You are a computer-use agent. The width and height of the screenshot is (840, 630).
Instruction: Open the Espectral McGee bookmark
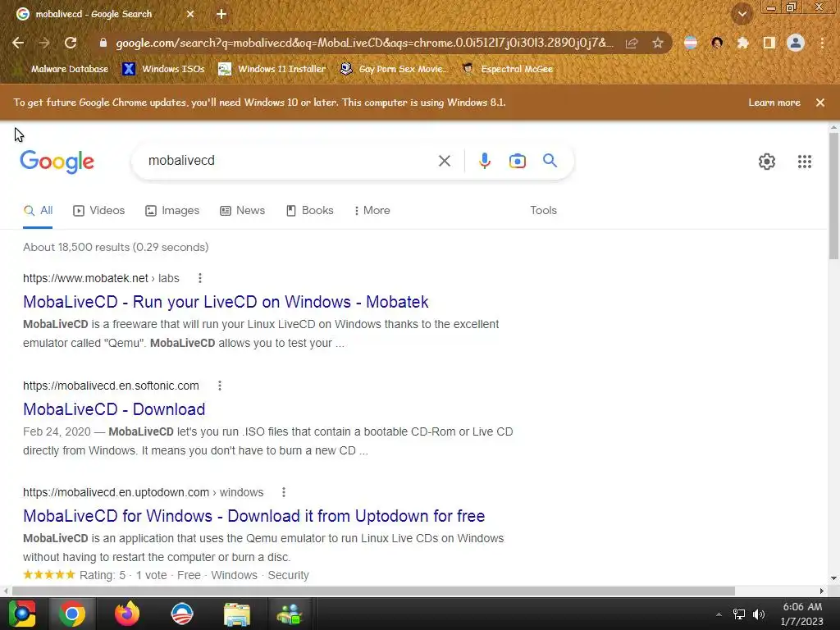(507, 69)
